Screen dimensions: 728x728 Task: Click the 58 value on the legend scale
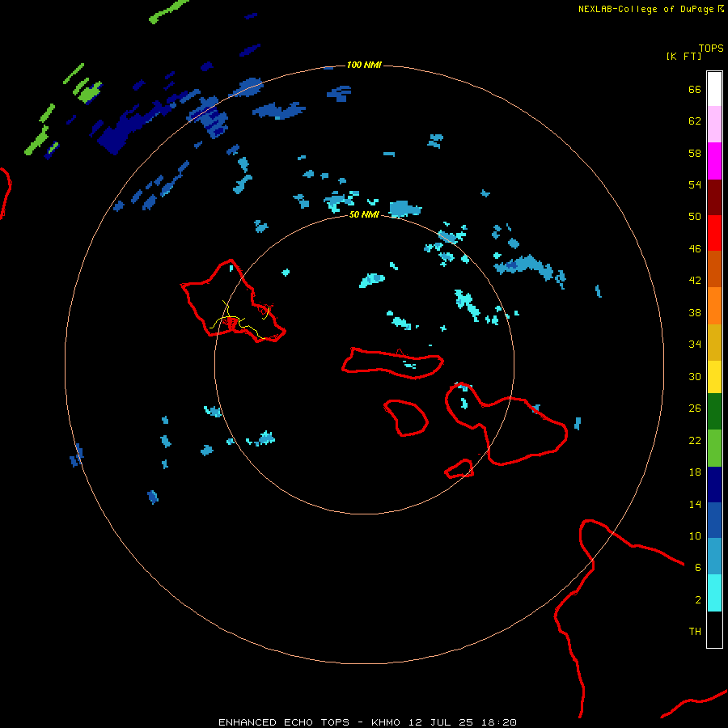click(x=695, y=153)
